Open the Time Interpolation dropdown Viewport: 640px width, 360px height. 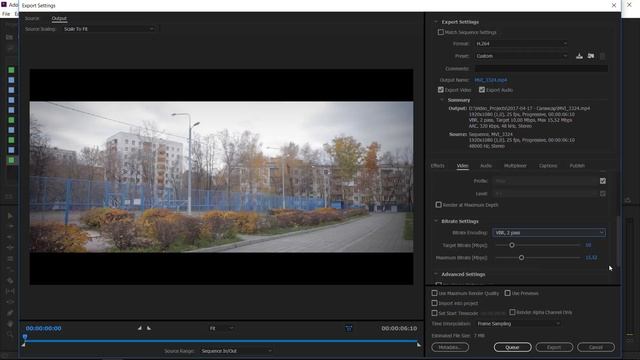coord(518,324)
